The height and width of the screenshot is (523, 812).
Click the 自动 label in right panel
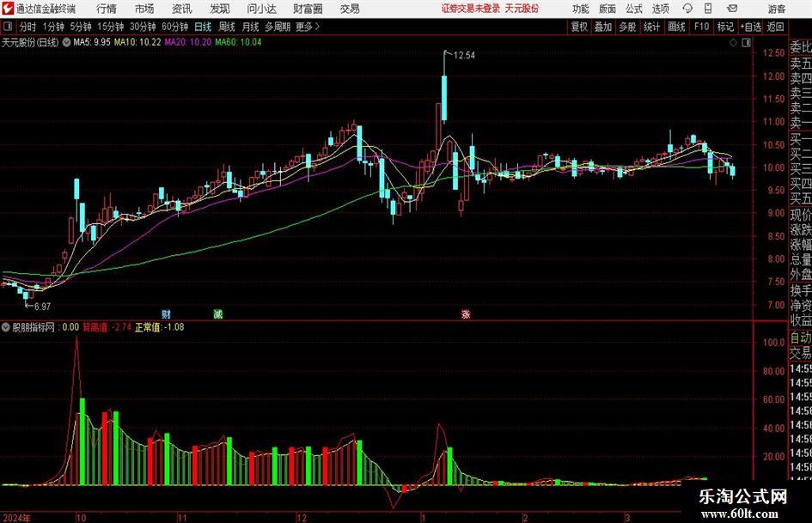tap(801, 338)
